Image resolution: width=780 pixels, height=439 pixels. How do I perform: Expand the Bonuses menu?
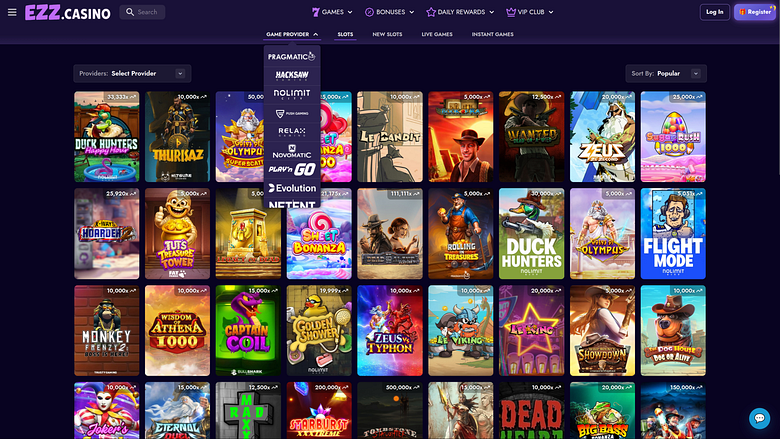(x=390, y=12)
